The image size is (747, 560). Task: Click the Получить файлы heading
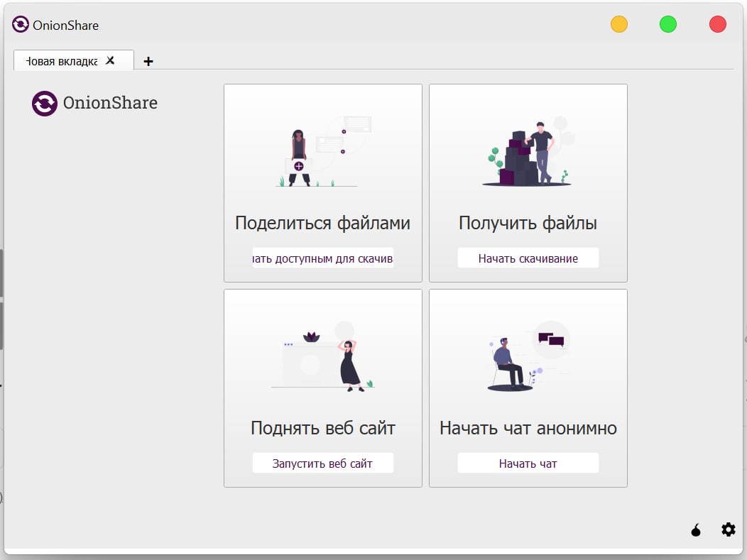(x=528, y=223)
